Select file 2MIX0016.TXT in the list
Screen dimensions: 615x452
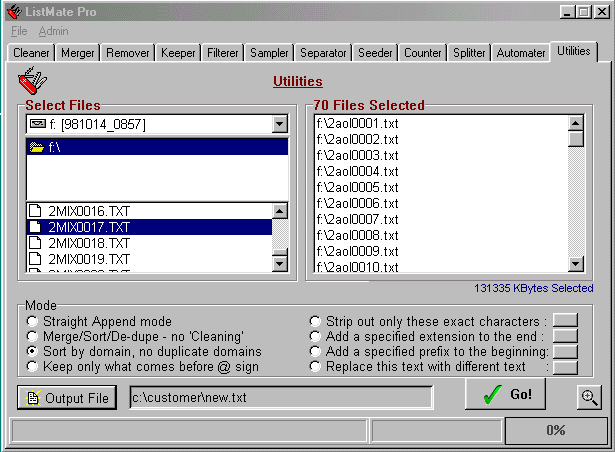coord(149,211)
